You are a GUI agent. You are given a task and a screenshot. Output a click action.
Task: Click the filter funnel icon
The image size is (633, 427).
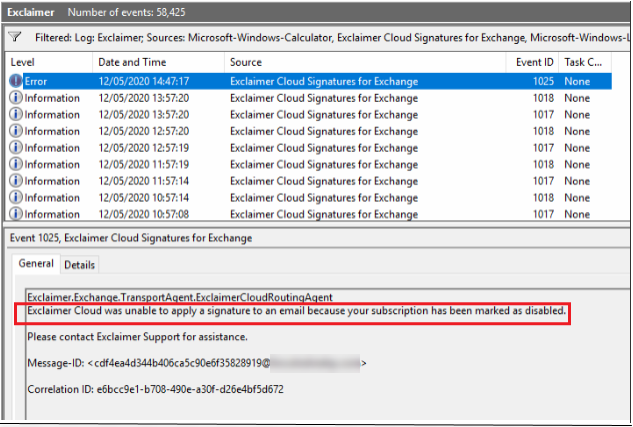14,37
